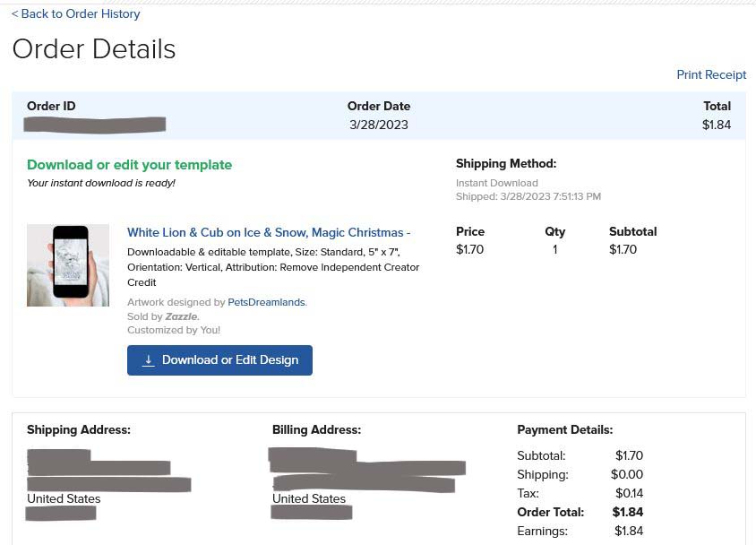The image size is (756, 545).
Task: Click the order date 3/28/2023
Action: click(x=379, y=125)
